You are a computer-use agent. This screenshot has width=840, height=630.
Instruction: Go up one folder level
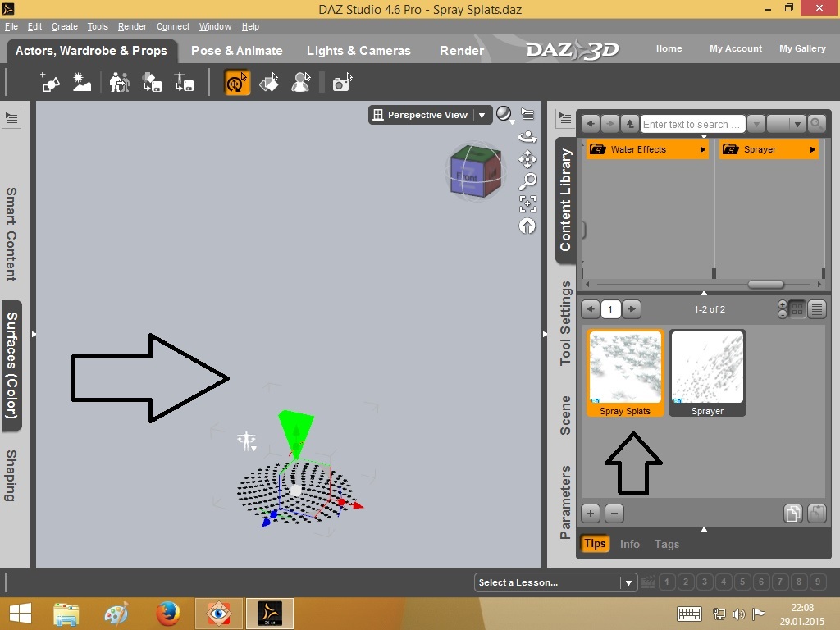[629, 124]
